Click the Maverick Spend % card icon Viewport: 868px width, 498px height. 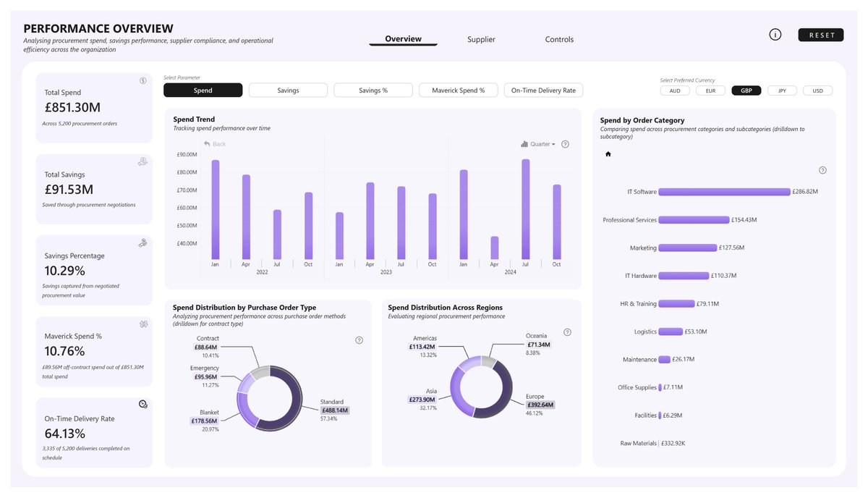click(143, 324)
